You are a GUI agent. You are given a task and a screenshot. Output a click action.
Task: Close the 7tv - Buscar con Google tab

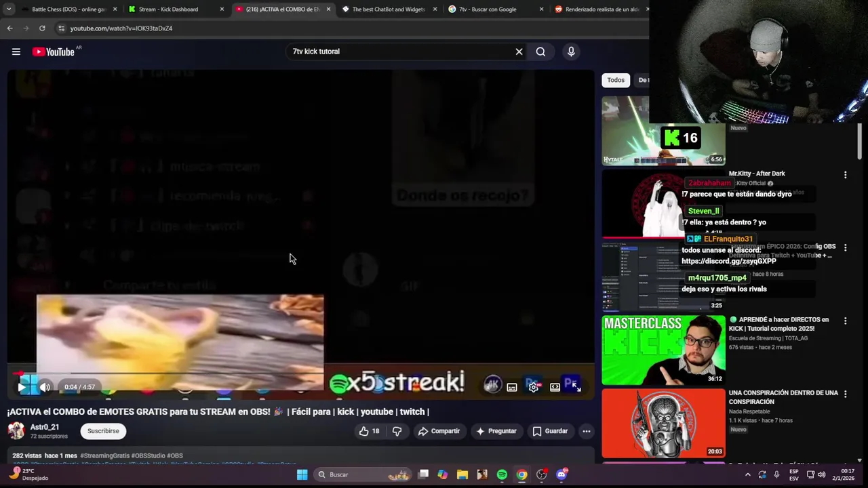(x=541, y=9)
